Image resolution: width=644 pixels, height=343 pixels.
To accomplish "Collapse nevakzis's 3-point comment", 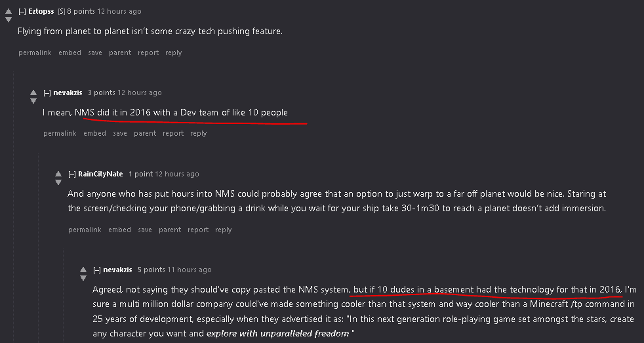I will (x=47, y=93).
